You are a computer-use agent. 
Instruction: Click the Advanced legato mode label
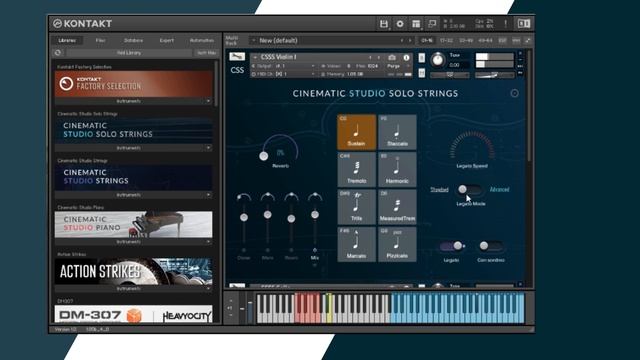[x=499, y=189]
